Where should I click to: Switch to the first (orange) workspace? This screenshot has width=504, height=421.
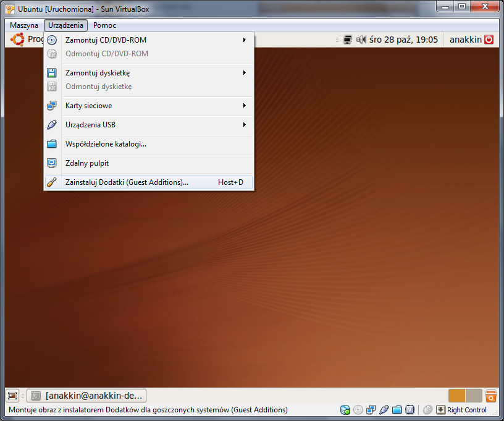[457, 396]
